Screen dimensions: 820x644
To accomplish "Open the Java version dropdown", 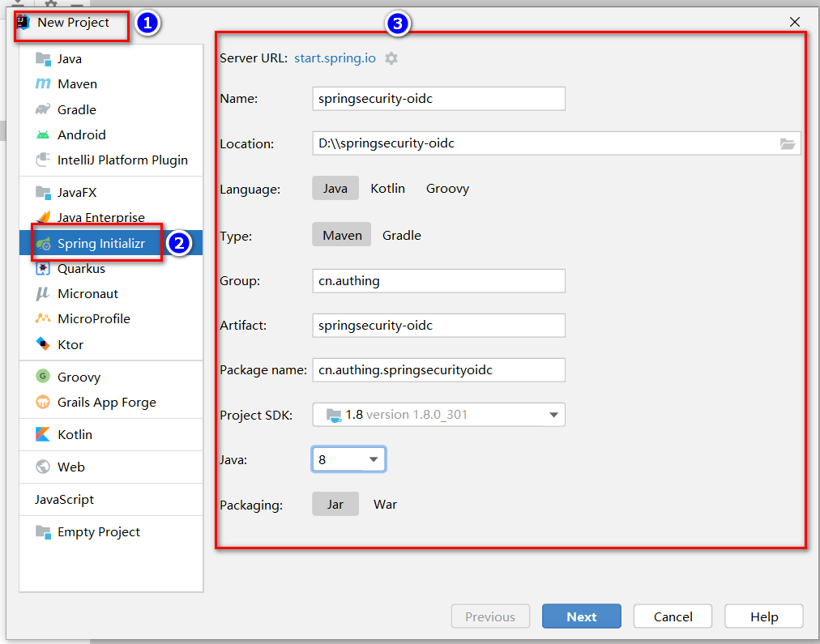I will click(x=369, y=458).
